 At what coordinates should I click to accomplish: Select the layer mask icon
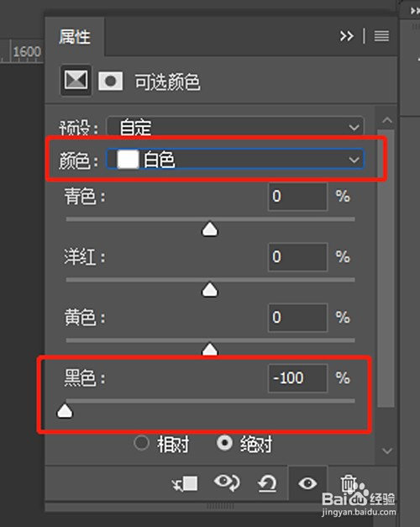coord(110,81)
